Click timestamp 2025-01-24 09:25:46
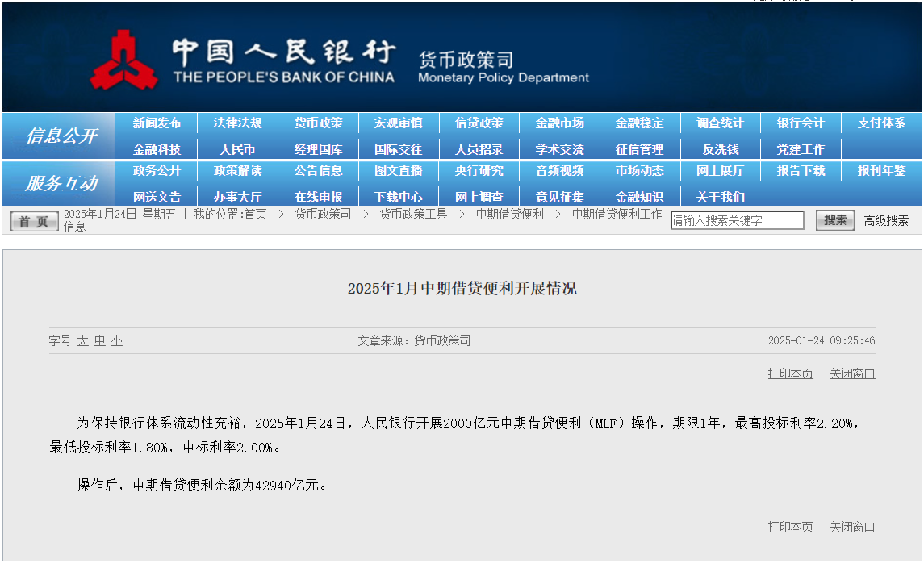The image size is (924, 563). [822, 341]
